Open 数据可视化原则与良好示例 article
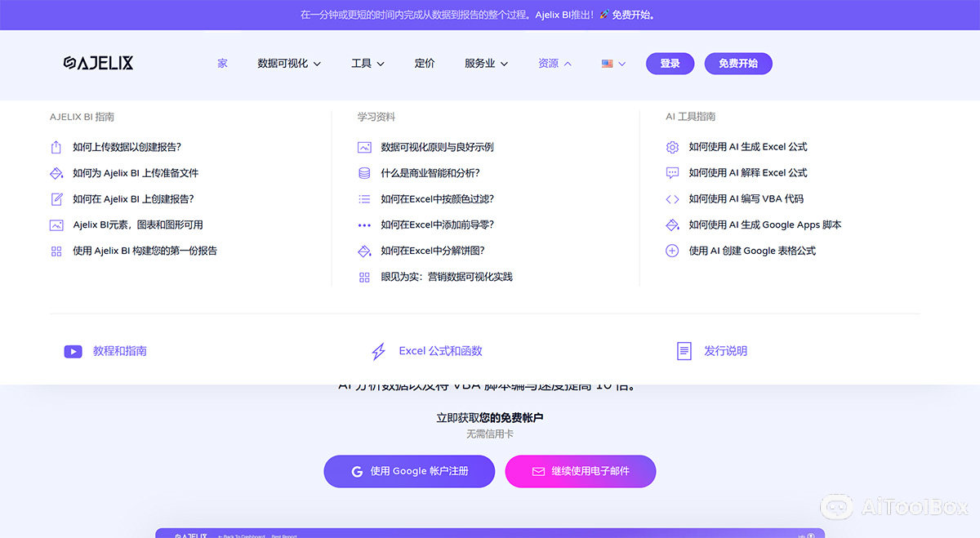This screenshot has width=980, height=538. pyautogui.click(x=437, y=147)
